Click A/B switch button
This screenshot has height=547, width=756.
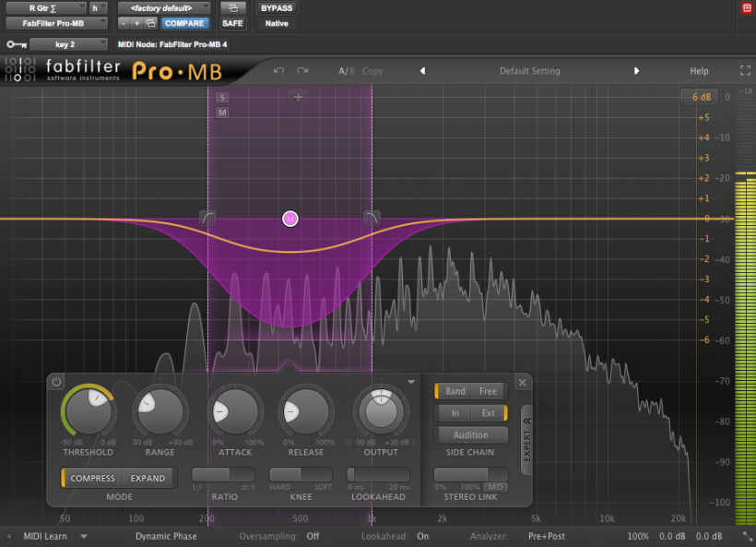pos(346,71)
